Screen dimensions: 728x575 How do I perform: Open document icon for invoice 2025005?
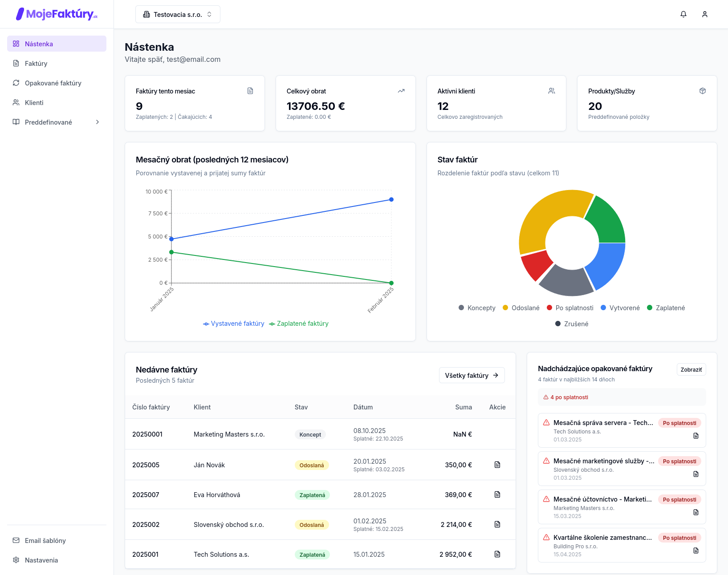[497, 465]
